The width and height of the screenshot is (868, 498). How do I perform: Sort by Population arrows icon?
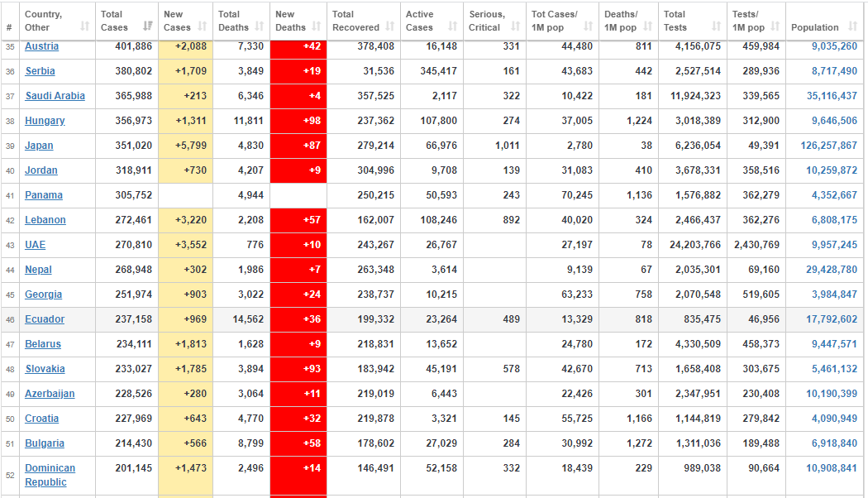[x=852, y=26]
